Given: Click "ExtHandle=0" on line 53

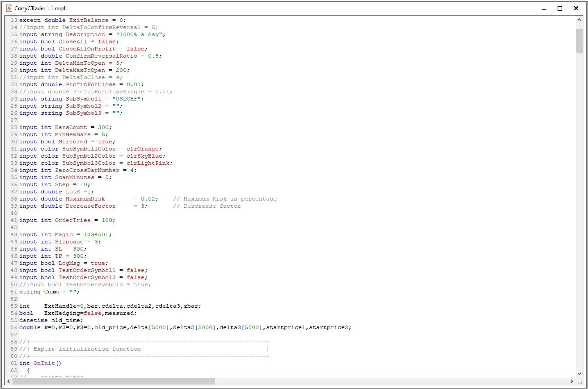Looking at the screenshot, I should (x=63, y=306).
